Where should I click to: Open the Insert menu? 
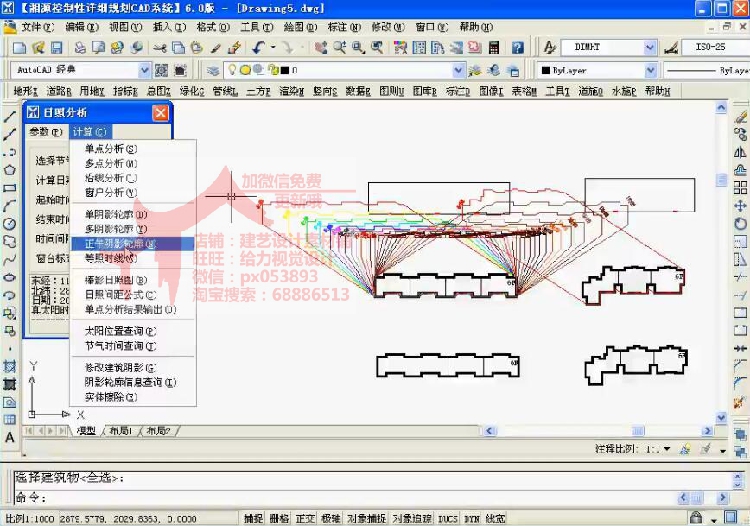169,27
